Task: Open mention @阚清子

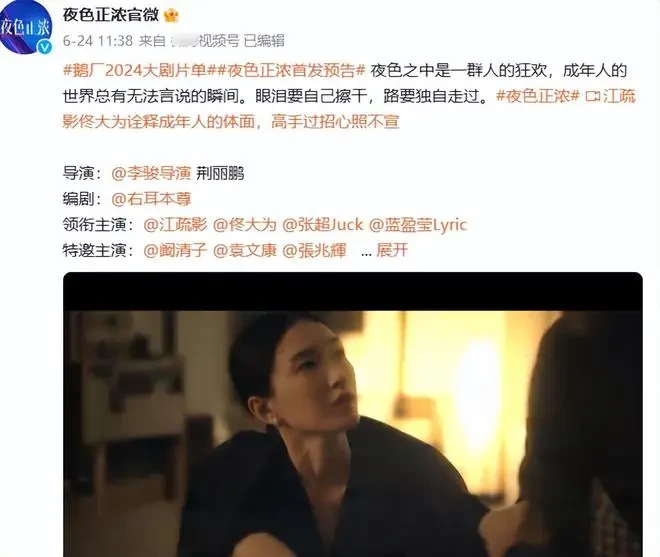Action: tap(175, 250)
